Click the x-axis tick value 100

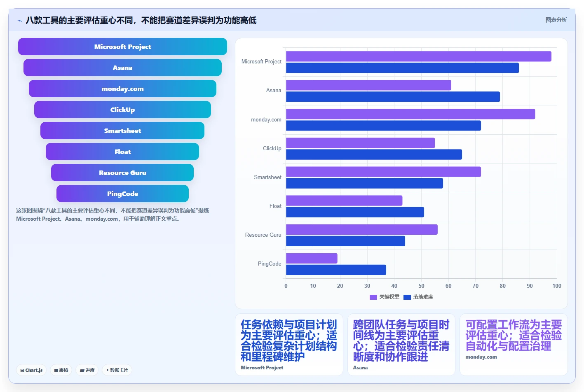point(557,286)
